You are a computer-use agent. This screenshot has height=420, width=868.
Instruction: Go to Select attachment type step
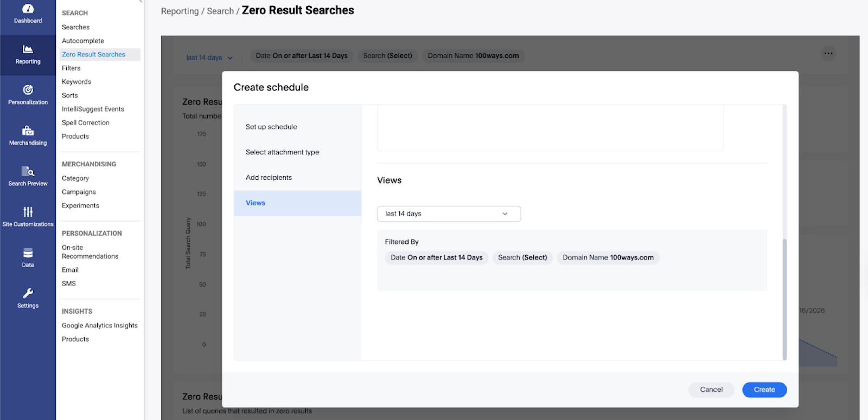(x=282, y=152)
